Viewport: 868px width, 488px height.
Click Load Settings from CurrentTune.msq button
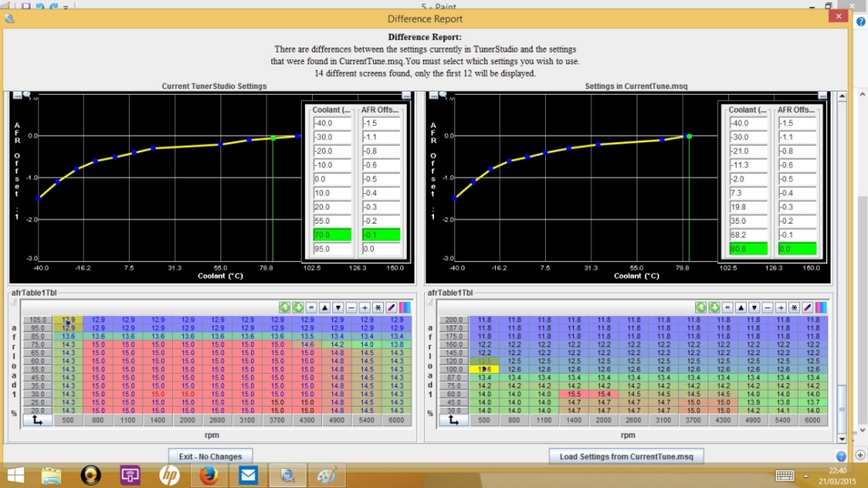626,457
